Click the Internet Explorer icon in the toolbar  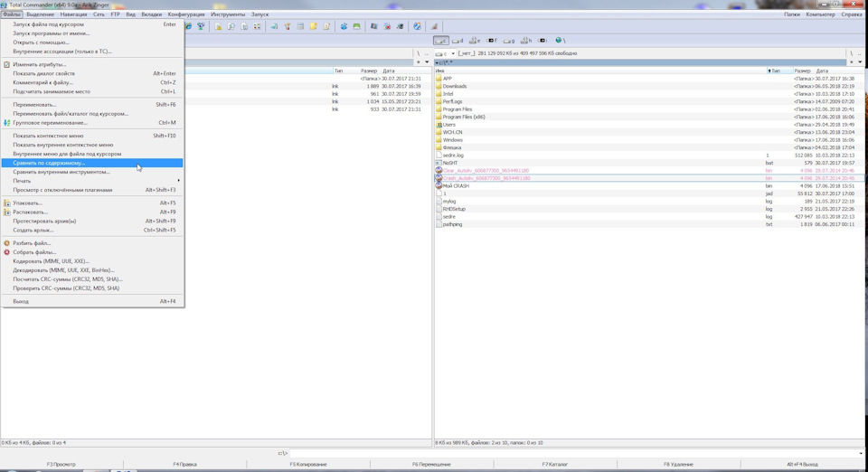click(188, 26)
